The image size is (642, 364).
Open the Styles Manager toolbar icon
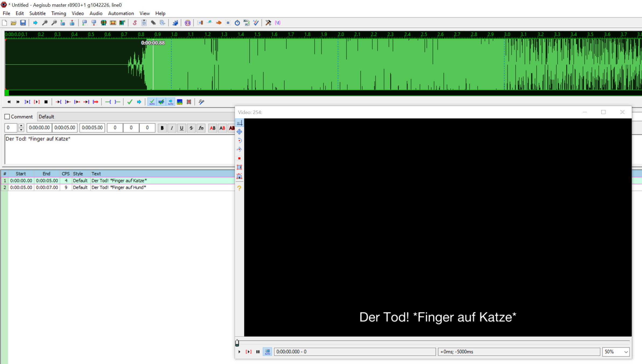[x=135, y=23]
